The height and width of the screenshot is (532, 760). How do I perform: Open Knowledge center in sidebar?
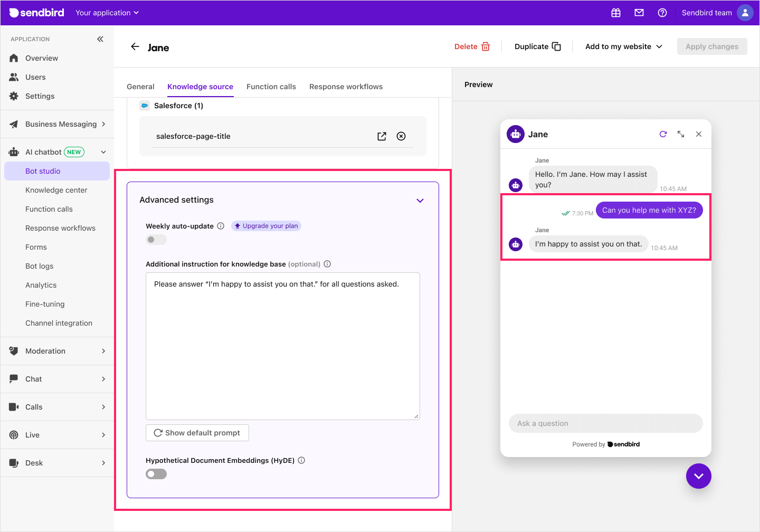(56, 190)
